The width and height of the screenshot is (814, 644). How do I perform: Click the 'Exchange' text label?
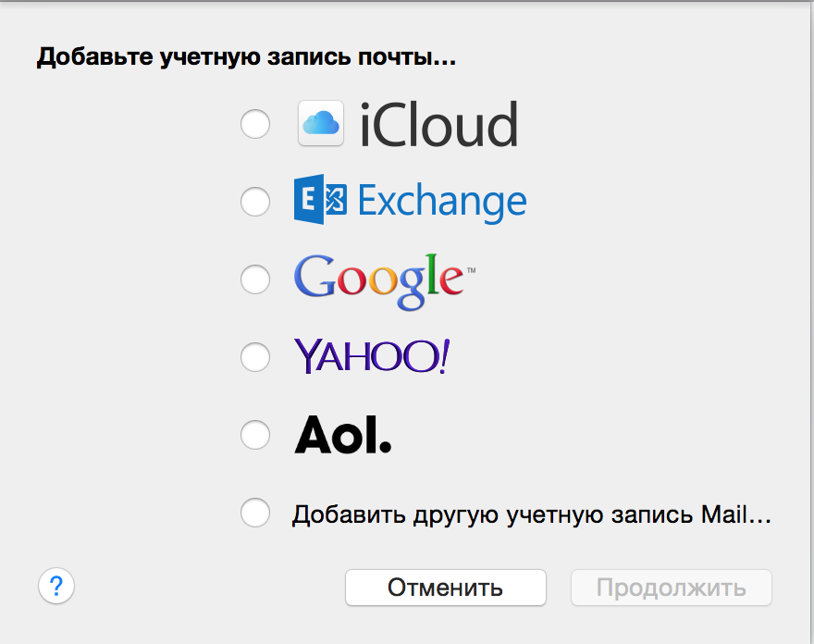(442, 202)
